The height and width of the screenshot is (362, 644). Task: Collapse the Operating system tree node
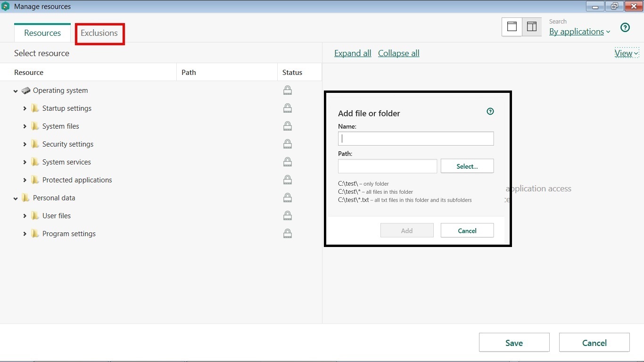point(16,91)
